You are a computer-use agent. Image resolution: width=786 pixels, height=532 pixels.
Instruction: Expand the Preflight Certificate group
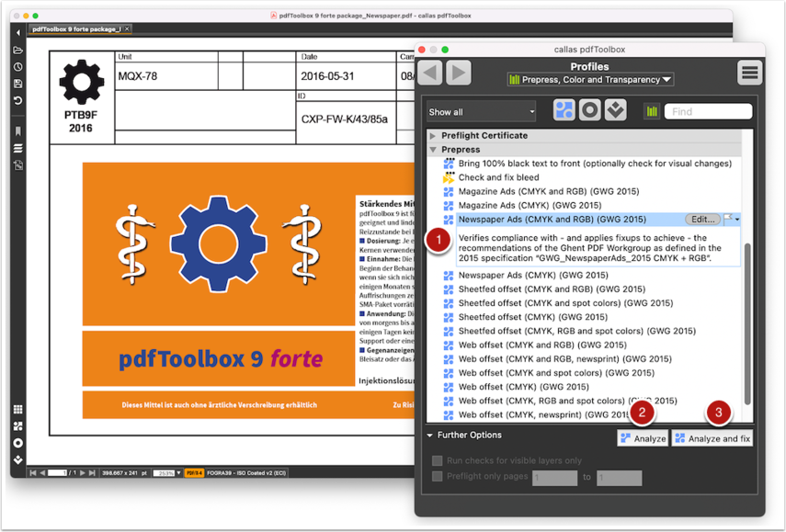433,136
